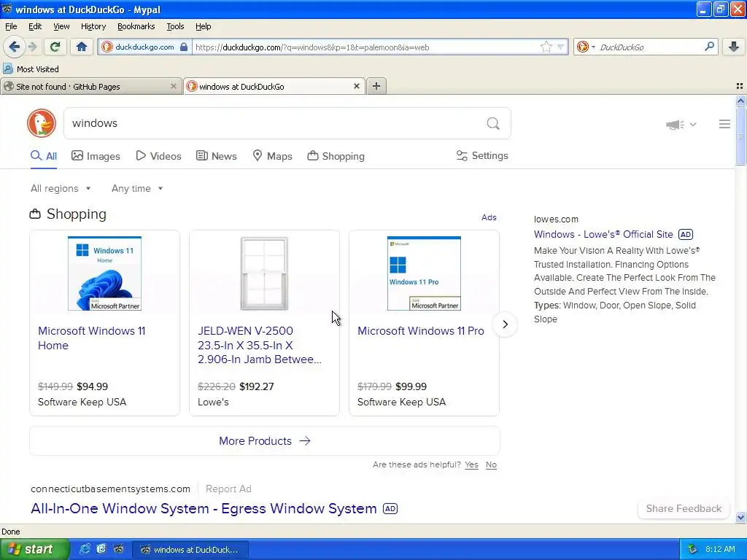Image resolution: width=747 pixels, height=560 pixels.
Task: Open the Edit menu
Action: [x=35, y=26]
